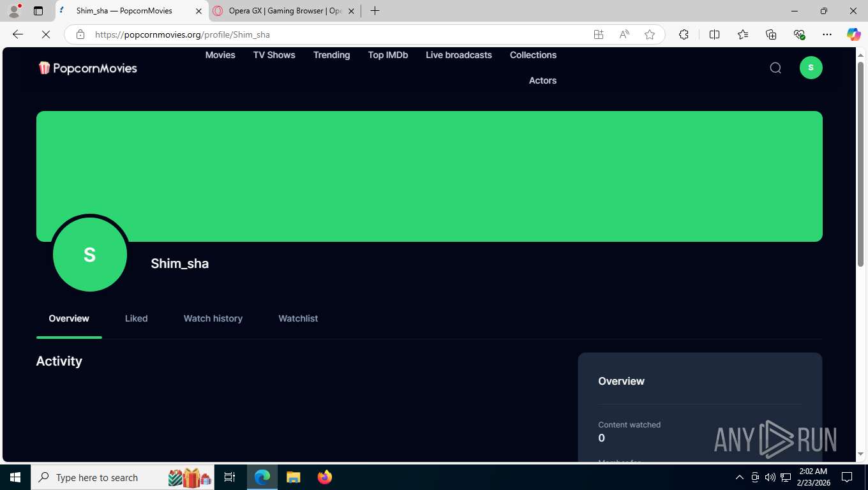Launch Copilot sidebar
This screenshot has width=868, height=490.
click(x=854, y=34)
